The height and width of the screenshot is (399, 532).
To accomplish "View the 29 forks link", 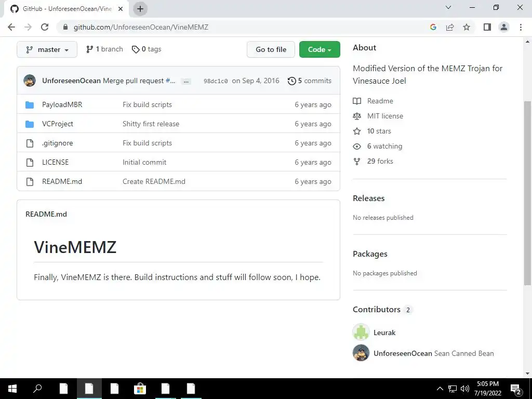I will click(373, 161).
